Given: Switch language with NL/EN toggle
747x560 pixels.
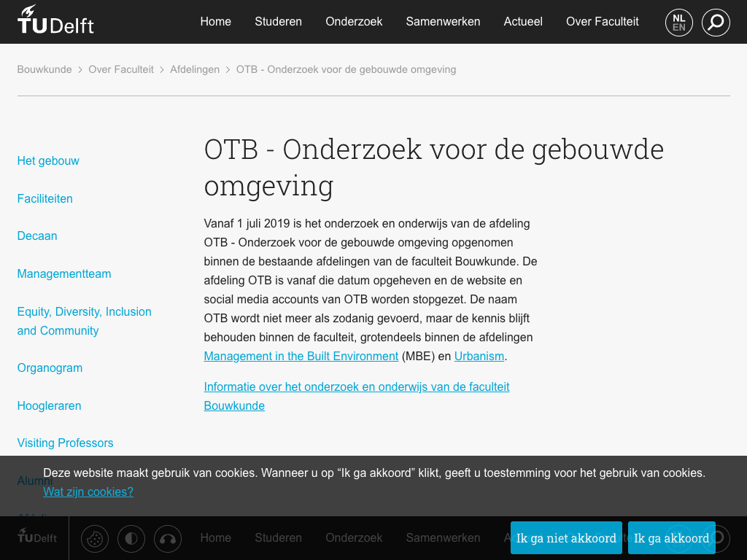Looking at the screenshot, I should click(x=678, y=23).
